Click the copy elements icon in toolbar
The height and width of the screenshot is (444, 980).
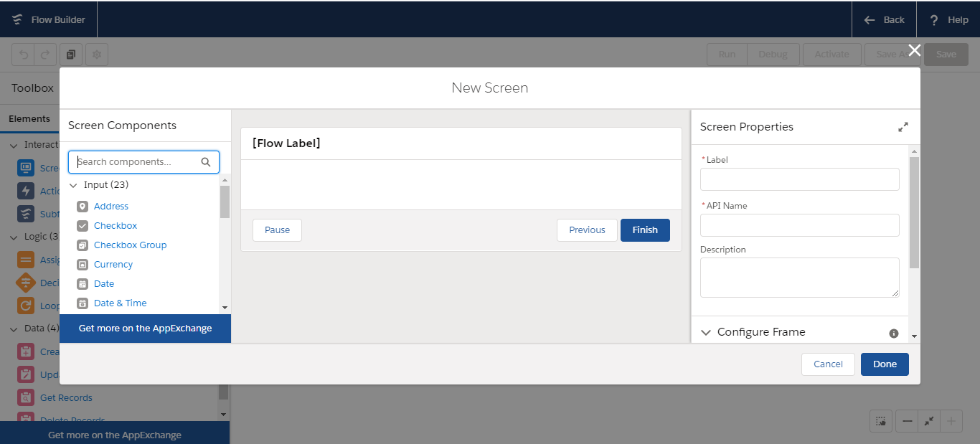[x=70, y=54]
